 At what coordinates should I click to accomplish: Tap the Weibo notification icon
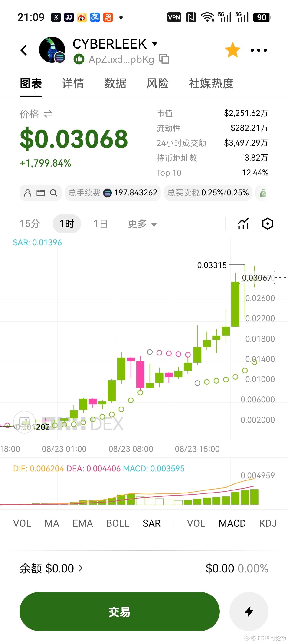[x=82, y=17]
